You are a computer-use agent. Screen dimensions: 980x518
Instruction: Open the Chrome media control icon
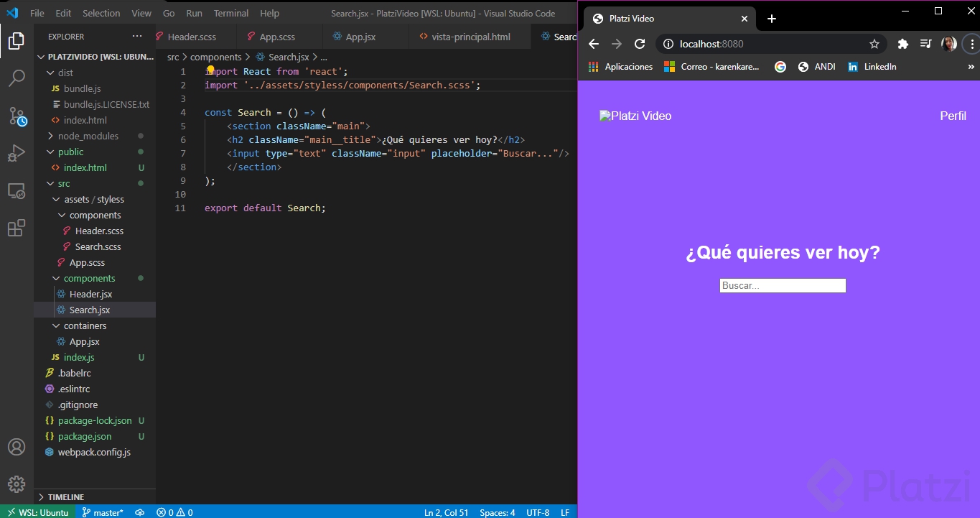(926, 44)
